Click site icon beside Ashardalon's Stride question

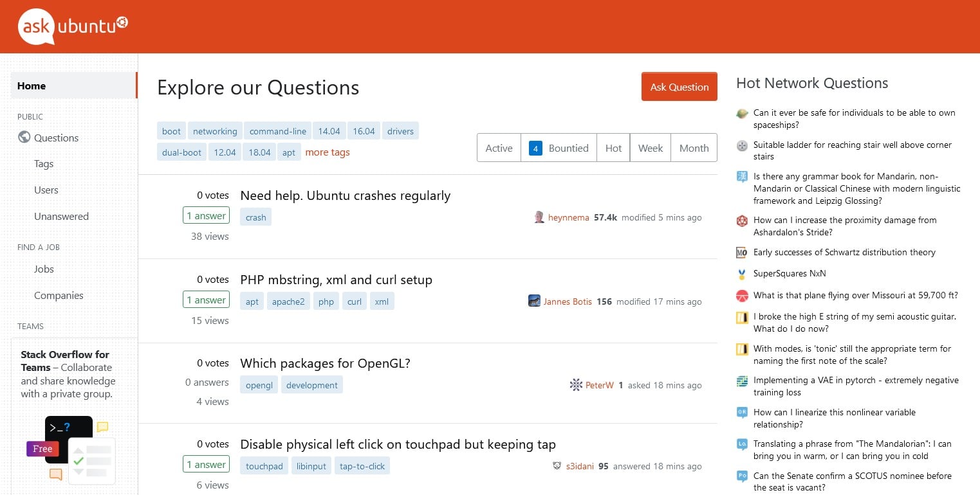742,221
